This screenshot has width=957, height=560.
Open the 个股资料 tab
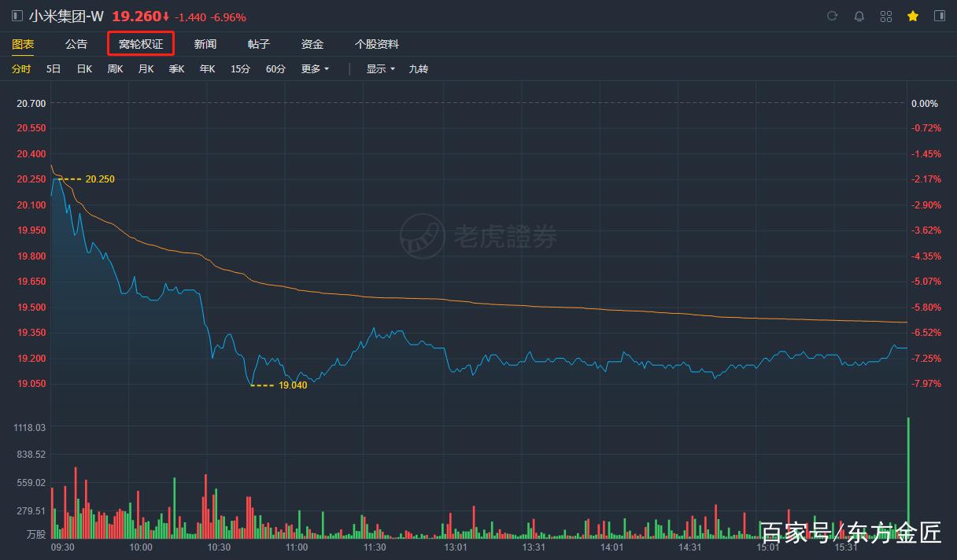click(x=377, y=44)
